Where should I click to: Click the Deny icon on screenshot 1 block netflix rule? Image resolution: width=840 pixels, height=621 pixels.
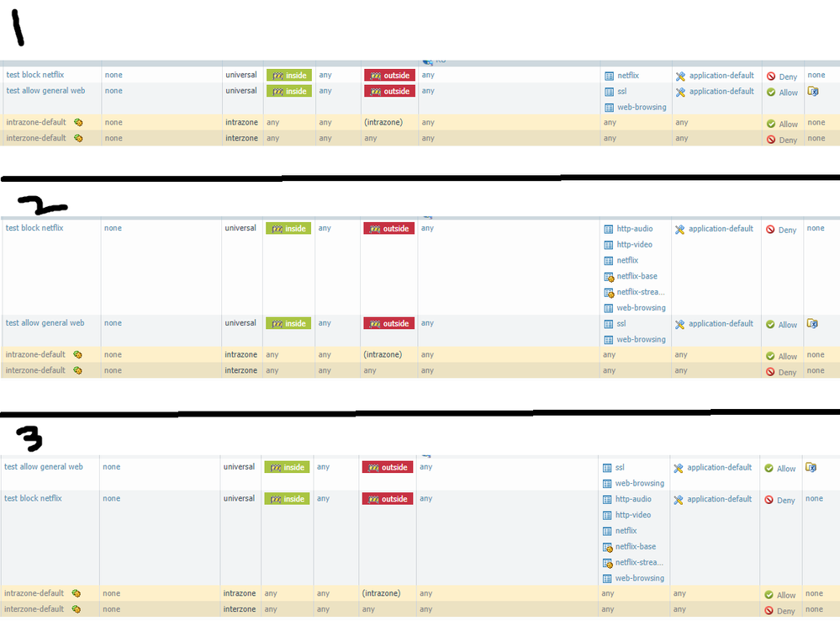pyautogui.click(x=771, y=77)
